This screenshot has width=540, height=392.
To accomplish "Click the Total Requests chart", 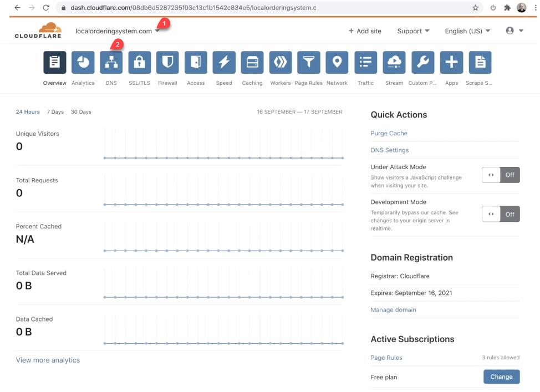I will [223, 189].
